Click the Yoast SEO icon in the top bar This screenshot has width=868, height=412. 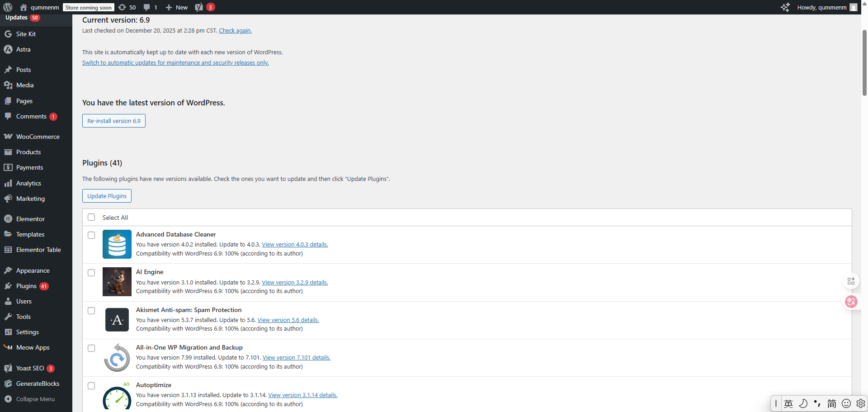point(199,7)
